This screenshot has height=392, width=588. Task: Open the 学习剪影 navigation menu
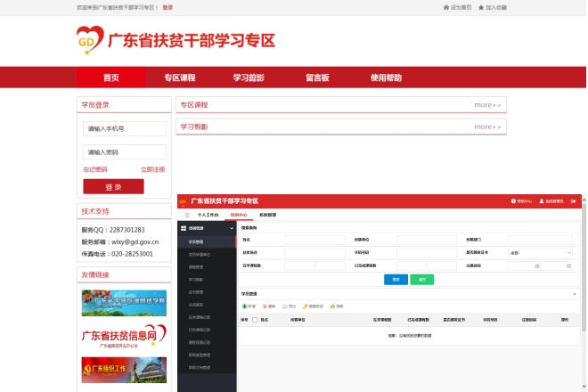tap(249, 78)
